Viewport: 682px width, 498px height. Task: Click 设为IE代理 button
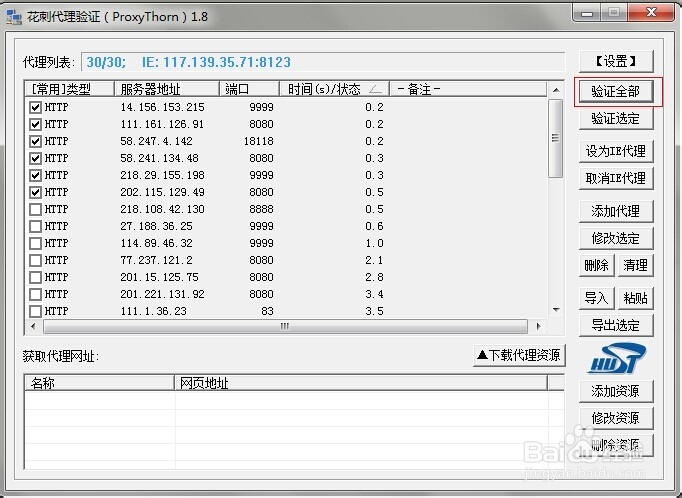point(616,151)
